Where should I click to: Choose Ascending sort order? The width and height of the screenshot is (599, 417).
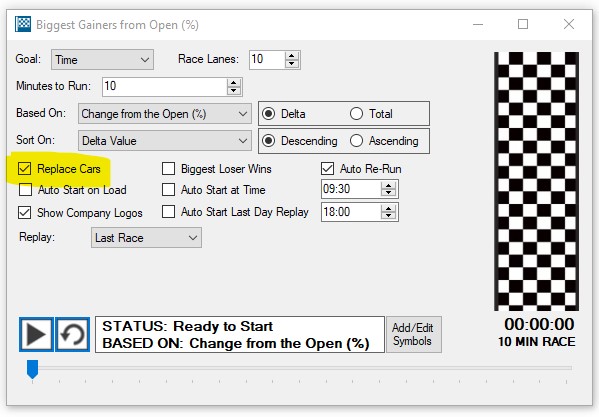[x=356, y=141]
